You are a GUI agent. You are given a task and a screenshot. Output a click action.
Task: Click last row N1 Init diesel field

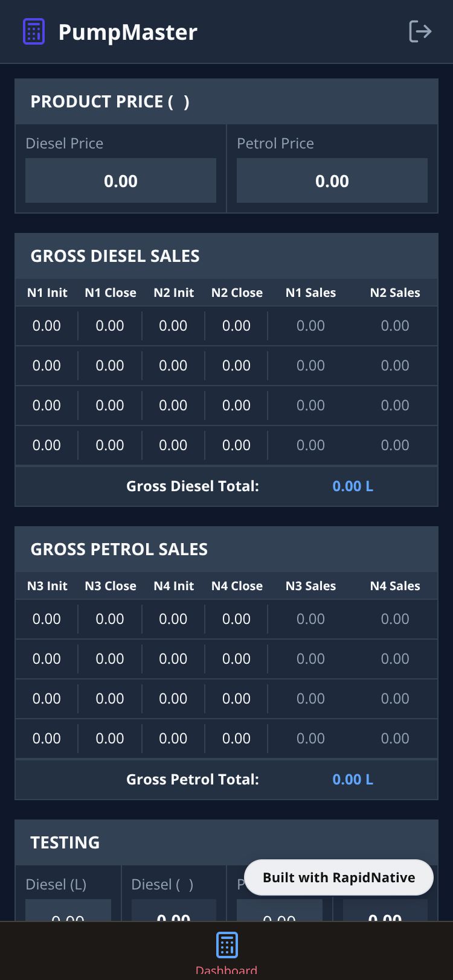pos(47,445)
